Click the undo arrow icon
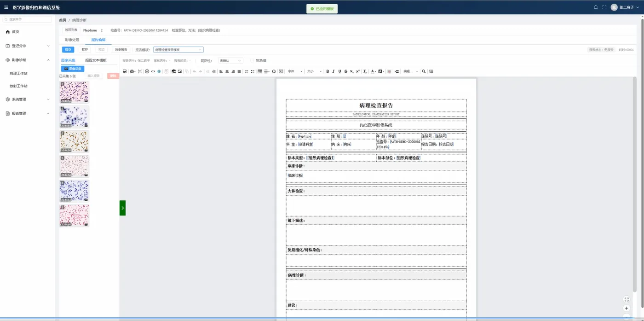 [x=194, y=71]
